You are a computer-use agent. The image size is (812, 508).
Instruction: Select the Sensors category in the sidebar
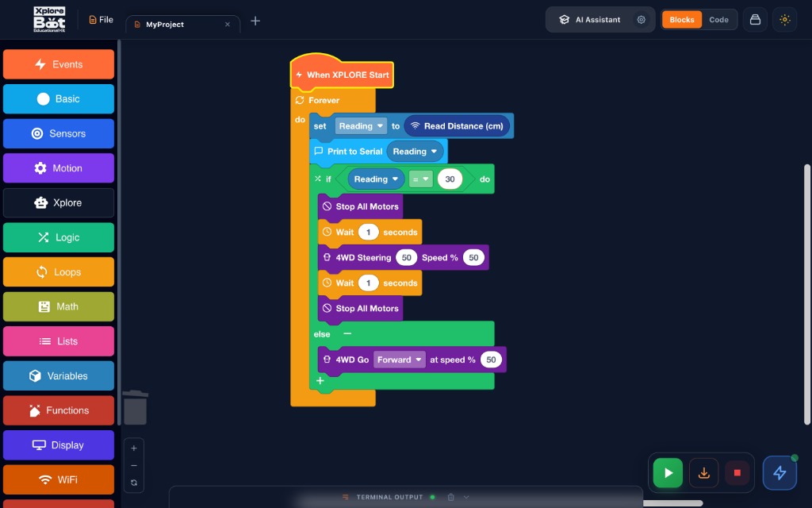[x=58, y=133]
